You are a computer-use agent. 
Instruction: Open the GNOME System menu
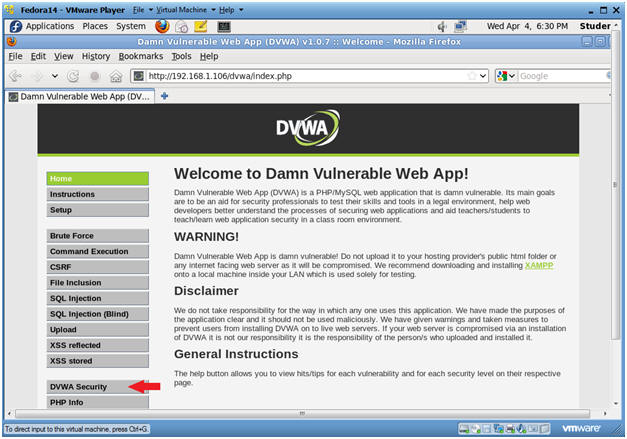coord(131,26)
